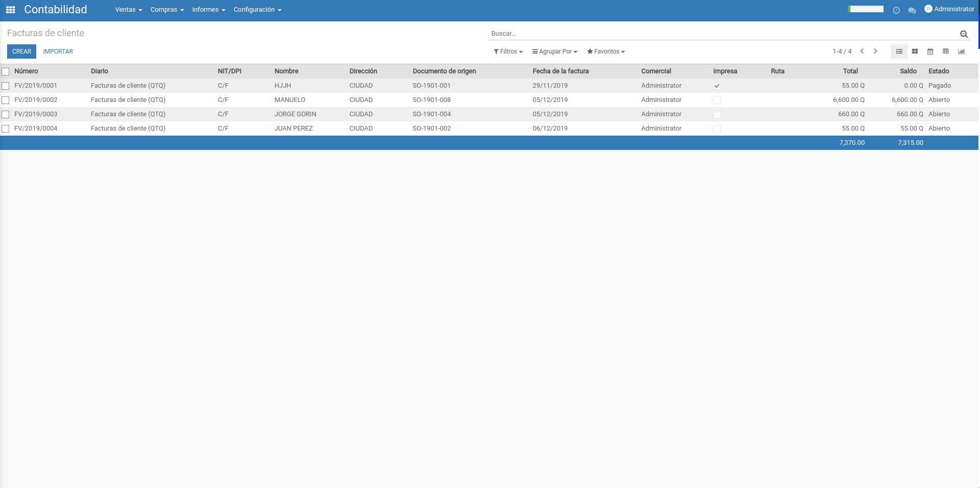Image resolution: width=980 pixels, height=488 pixels.
Task: Click the 1-4 / 4 pager counter
Action: 842,52
